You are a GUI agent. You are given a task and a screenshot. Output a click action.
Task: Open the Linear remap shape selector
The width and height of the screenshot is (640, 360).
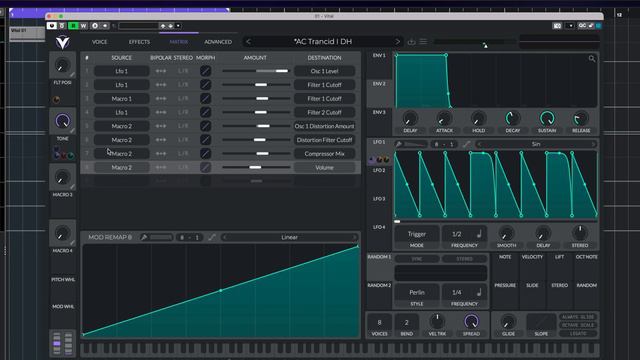tap(289, 237)
